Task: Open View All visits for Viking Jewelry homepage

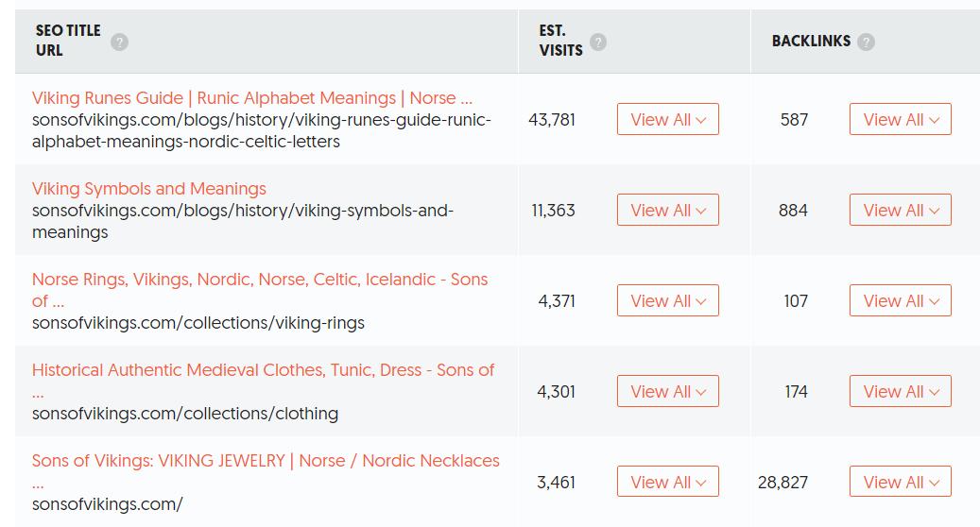Action: click(x=667, y=483)
